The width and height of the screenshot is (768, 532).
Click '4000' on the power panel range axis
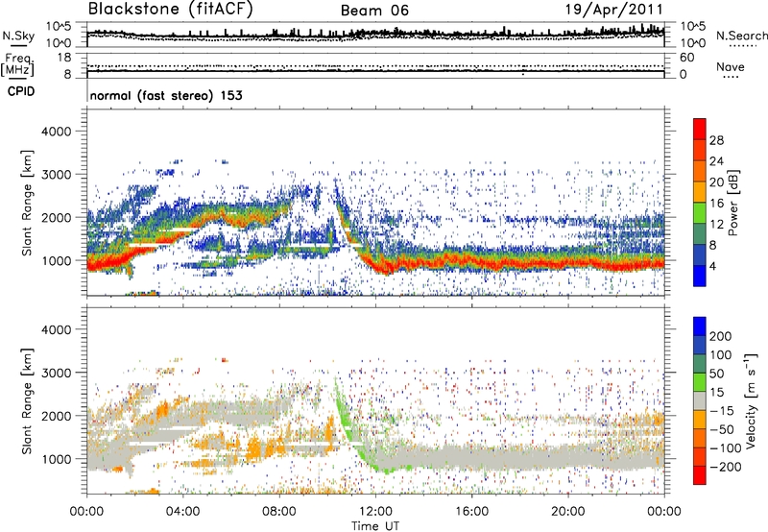[x=56, y=132]
